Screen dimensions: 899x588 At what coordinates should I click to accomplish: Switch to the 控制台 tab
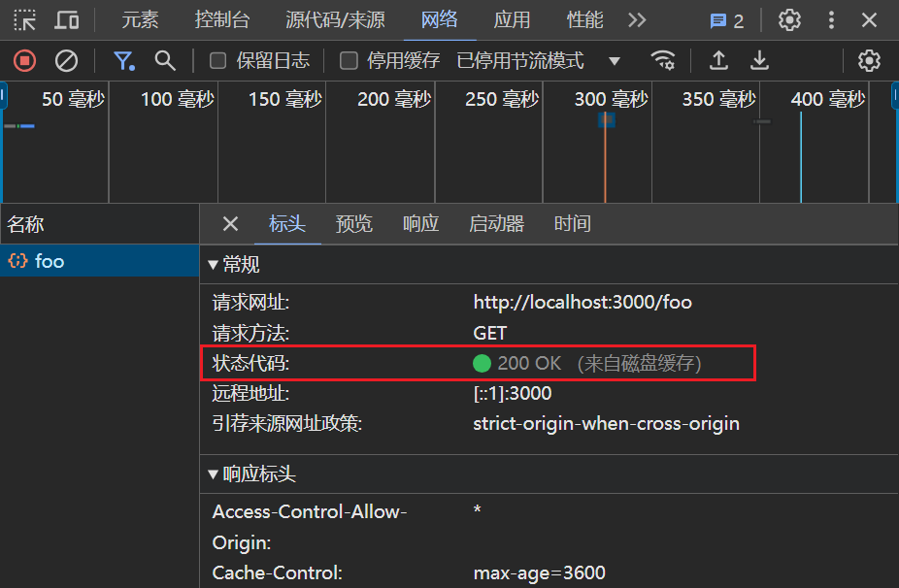click(x=222, y=19)
